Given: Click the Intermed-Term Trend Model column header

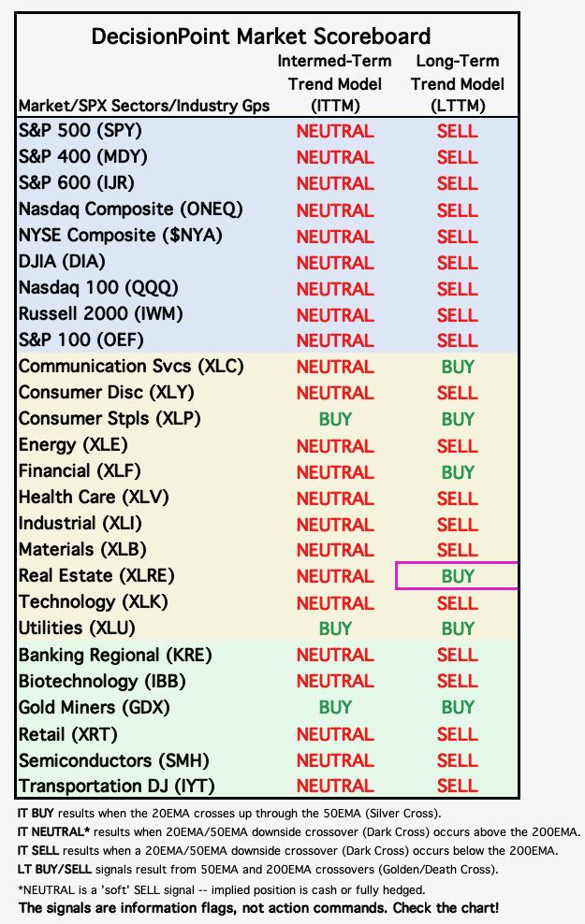Looking at the screenshot, I should 334,83.
